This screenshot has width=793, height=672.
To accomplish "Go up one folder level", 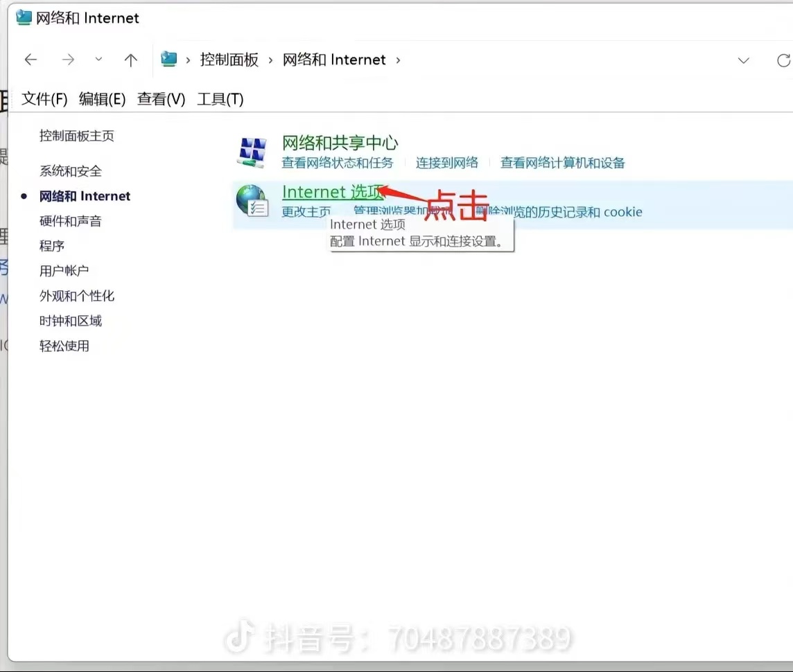I will pos(130,60).
